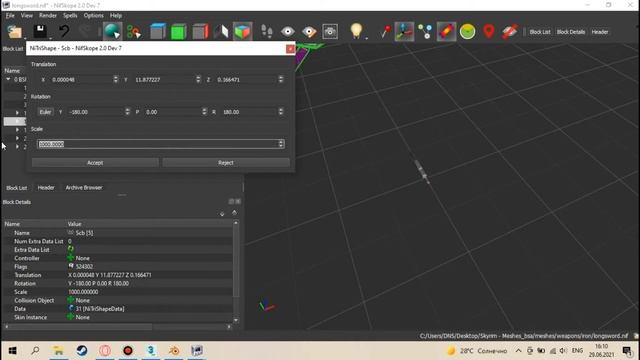
Task: Click Accept in the NiTriShape dialog
Action: tap(95, 162)
